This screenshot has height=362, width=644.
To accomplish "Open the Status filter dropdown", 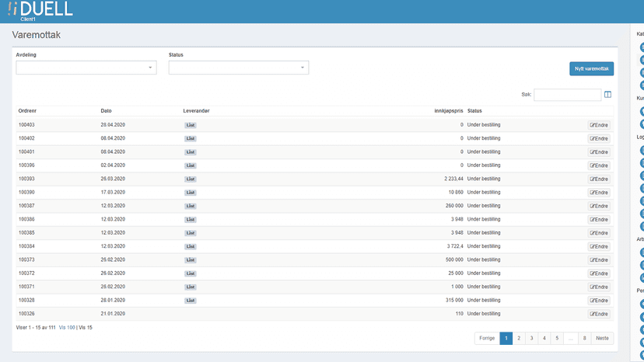I will pos(239,68).
